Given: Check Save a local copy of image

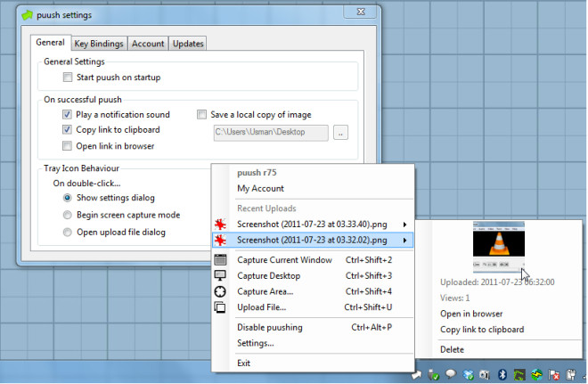Looking at the screenshot, I should coord(201,114).
